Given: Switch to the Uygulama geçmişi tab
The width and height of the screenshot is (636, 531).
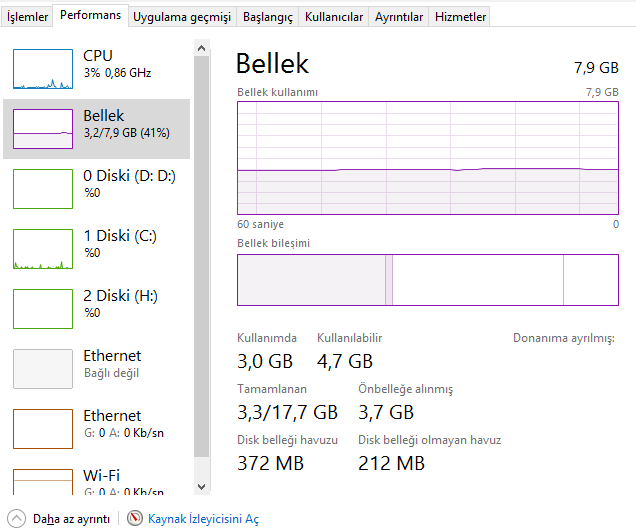Looking at the screenshot, I should (x=182, y=17).
